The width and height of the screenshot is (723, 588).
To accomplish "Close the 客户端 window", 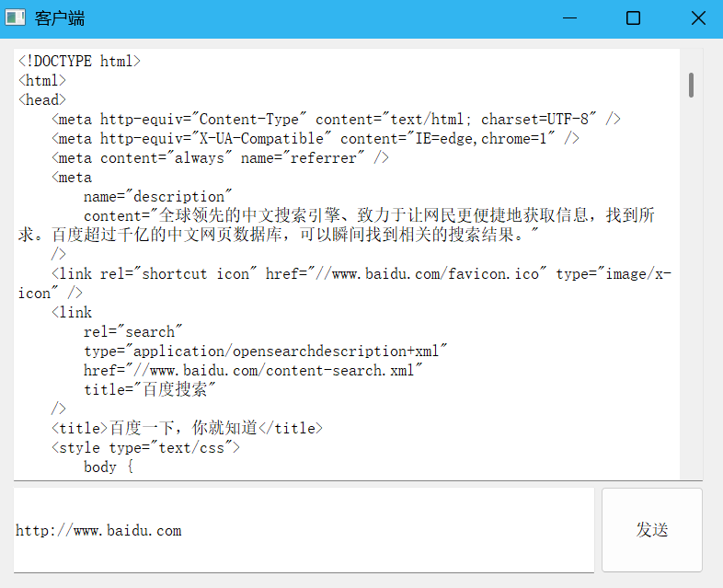I will (698, 18).
